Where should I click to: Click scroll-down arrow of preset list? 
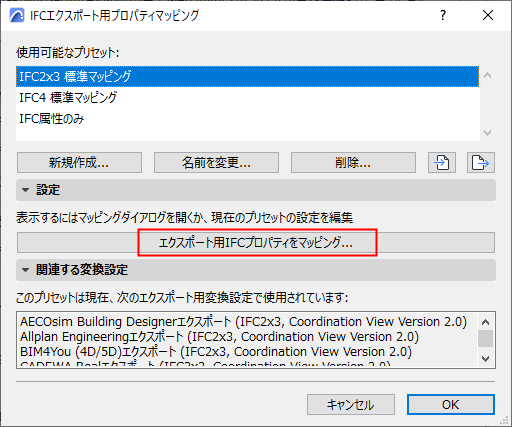coord(487,133)
